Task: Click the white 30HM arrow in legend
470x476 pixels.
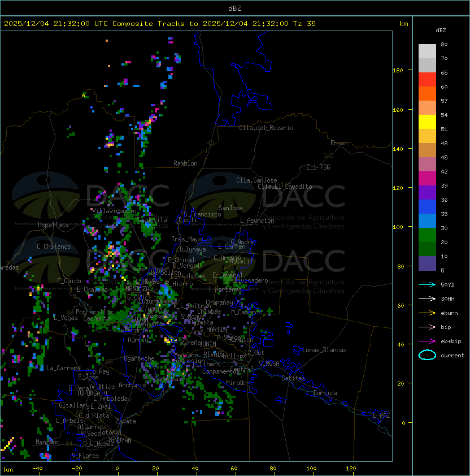Action: (x=427, y=299)
